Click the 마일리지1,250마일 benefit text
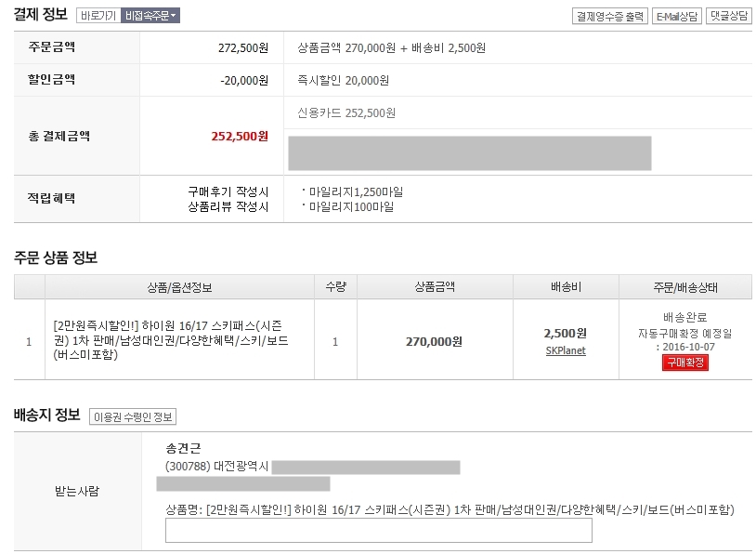Screen dimensions: 756x554 click(356, 192)
